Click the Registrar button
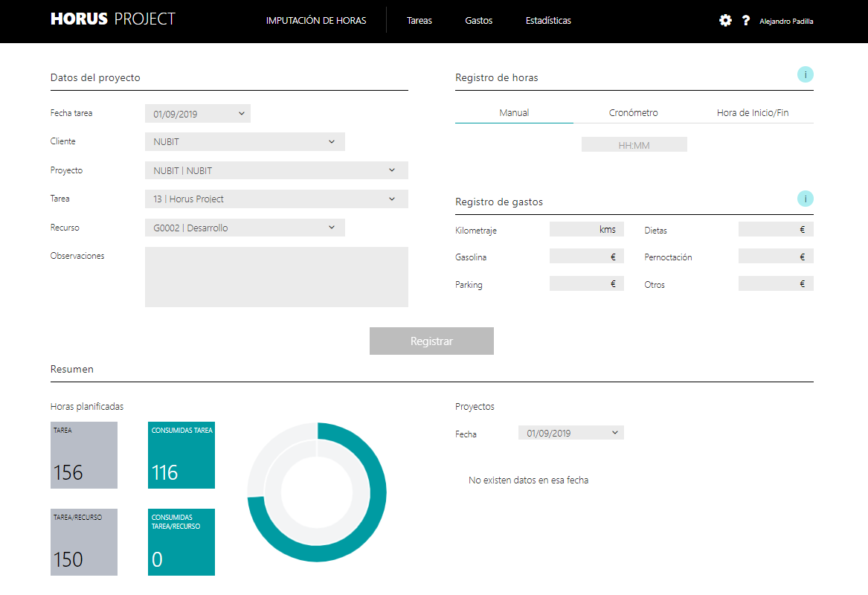 tap(431, 341)
